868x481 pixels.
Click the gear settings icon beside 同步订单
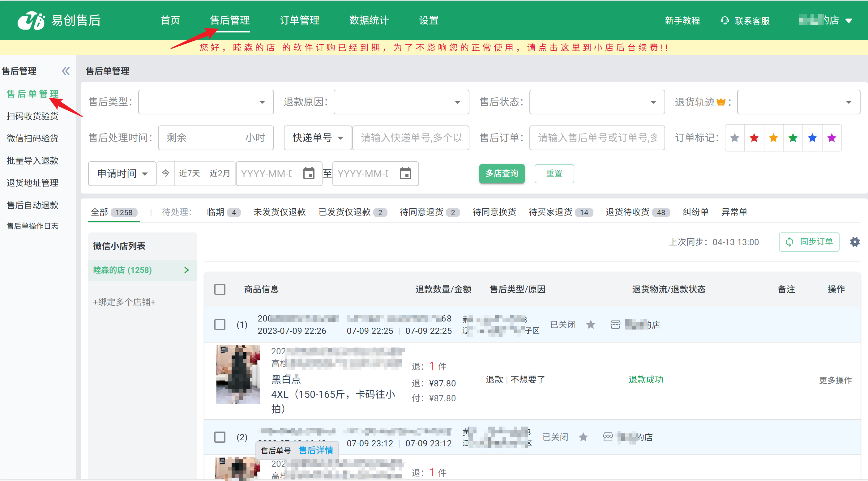(854, 242)
